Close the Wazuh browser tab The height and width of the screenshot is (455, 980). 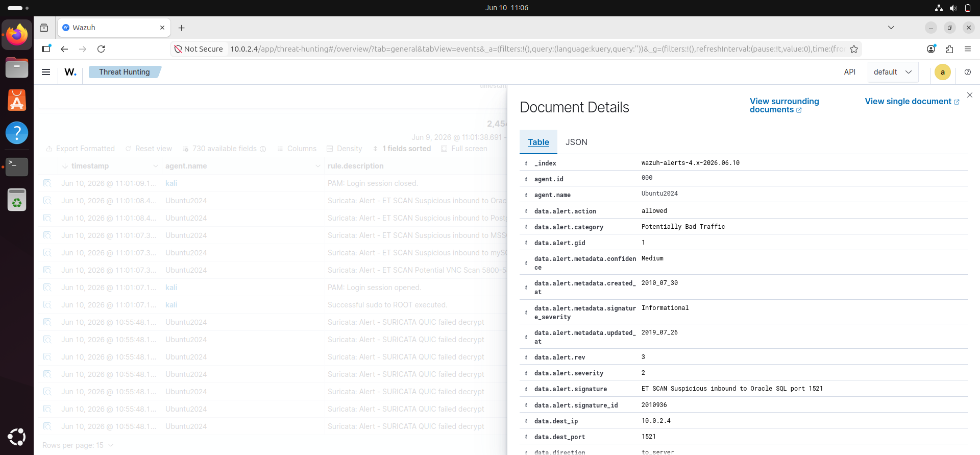click(x=162, y=28)
